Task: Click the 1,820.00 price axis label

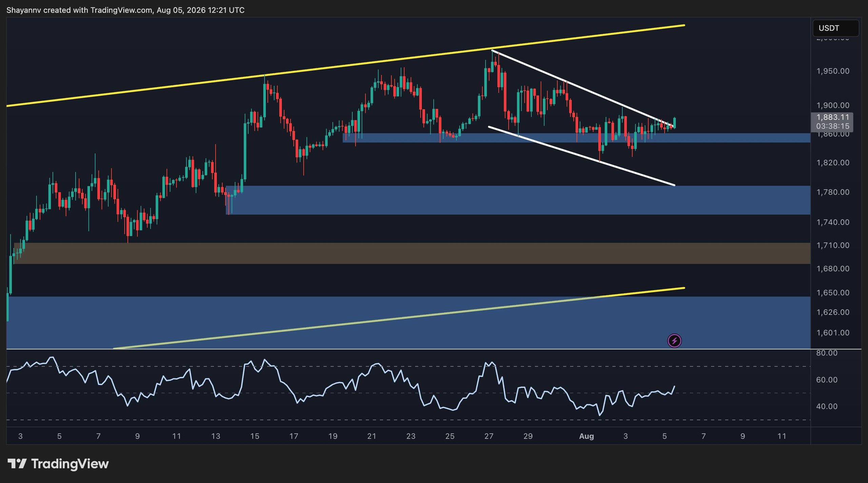Action: (833, 163)
